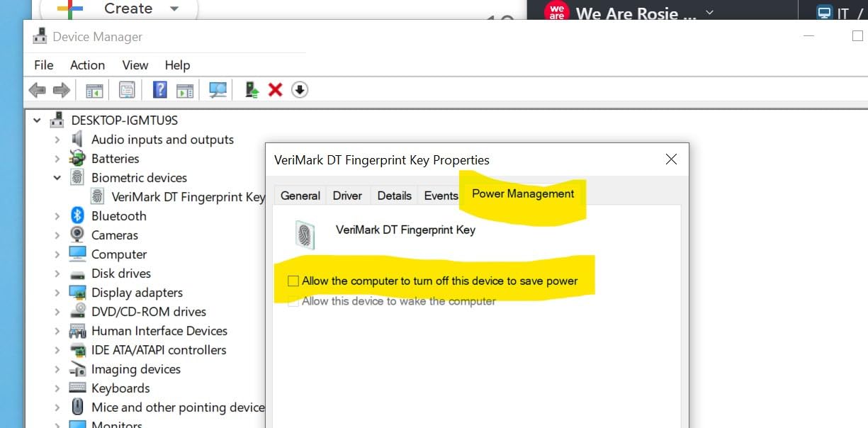This screenshot has height=428, width=868.
Task: Expand the Bluetooth category
Action: point(57,216)
